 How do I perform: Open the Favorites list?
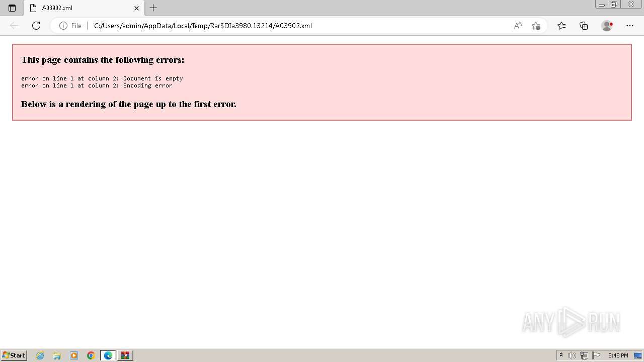(x=561, y=26)
